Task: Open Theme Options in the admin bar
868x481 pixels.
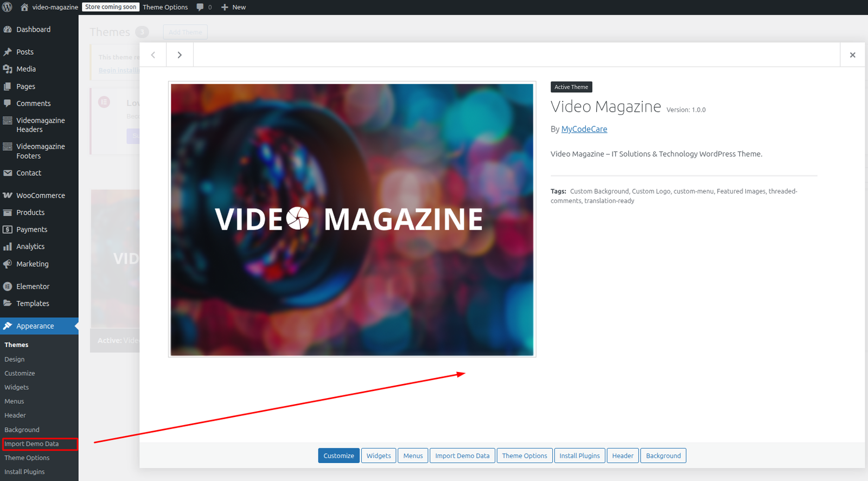Action: [x=165, y=7]
